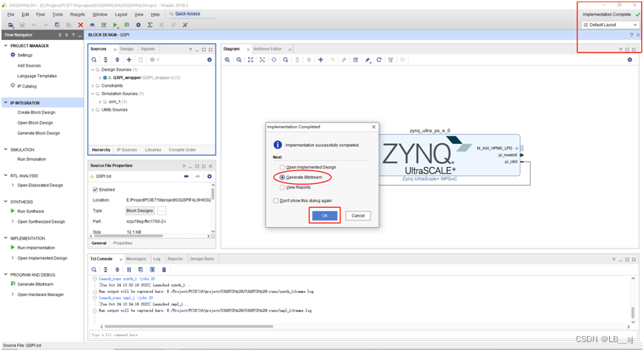
Task: Click Source File Properties settings gear
Action: click(x=210, y=177)
